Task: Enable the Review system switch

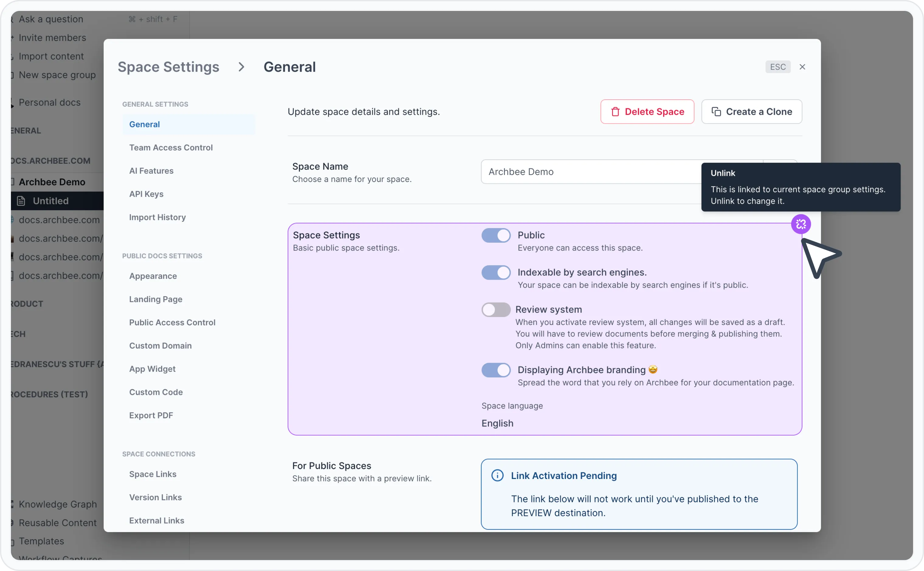Action: point(495,310)
